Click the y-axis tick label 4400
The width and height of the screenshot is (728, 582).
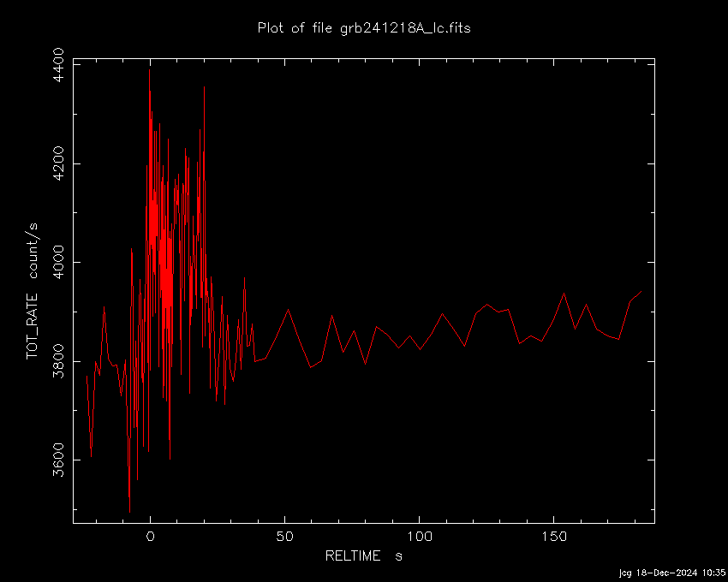point(59,65)
